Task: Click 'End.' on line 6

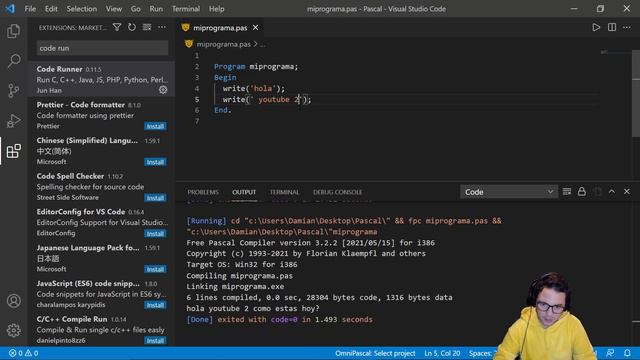Action: tap(223, 110)
